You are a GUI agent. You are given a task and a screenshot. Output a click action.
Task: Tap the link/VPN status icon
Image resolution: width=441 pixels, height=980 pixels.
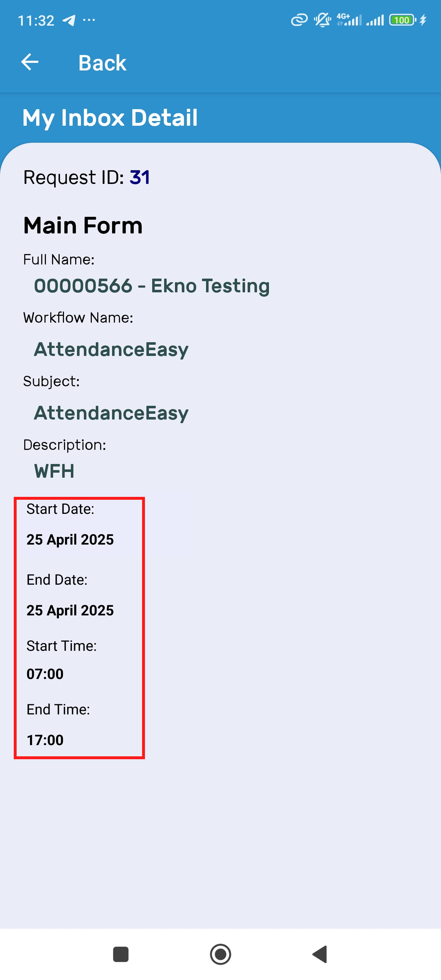click(299, 20)
